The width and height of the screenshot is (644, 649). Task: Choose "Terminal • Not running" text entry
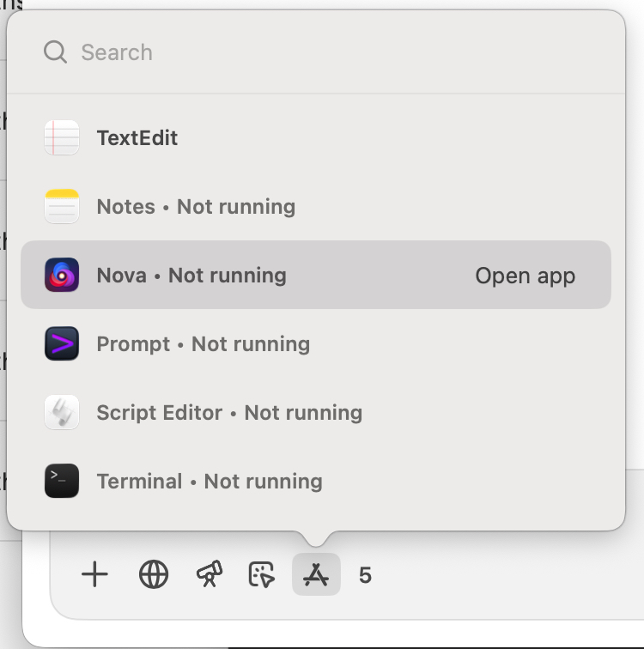(210, 482)
